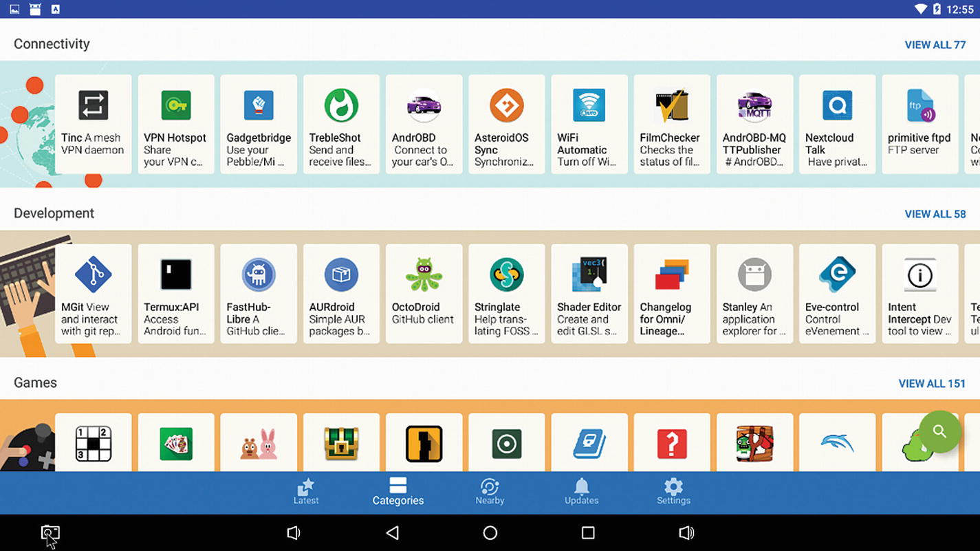This screenshot has height=551, width=980.
Task: View all 77 Connectivity apps
Action: pyautogui.click(x=935, y=45)
